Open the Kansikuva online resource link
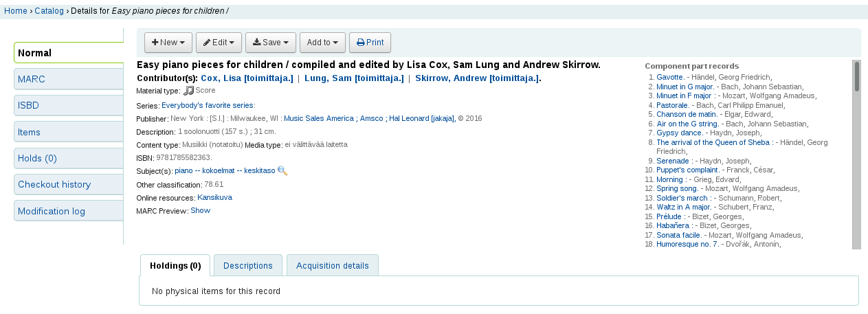This screenshot has width=868, height=314. tap(214, 197)
